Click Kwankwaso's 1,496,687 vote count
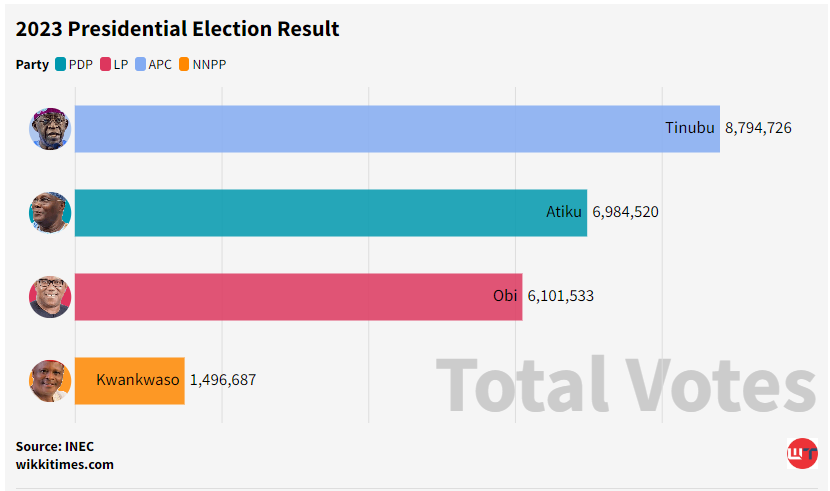This screenshot has width=830, height=491. 222,380
